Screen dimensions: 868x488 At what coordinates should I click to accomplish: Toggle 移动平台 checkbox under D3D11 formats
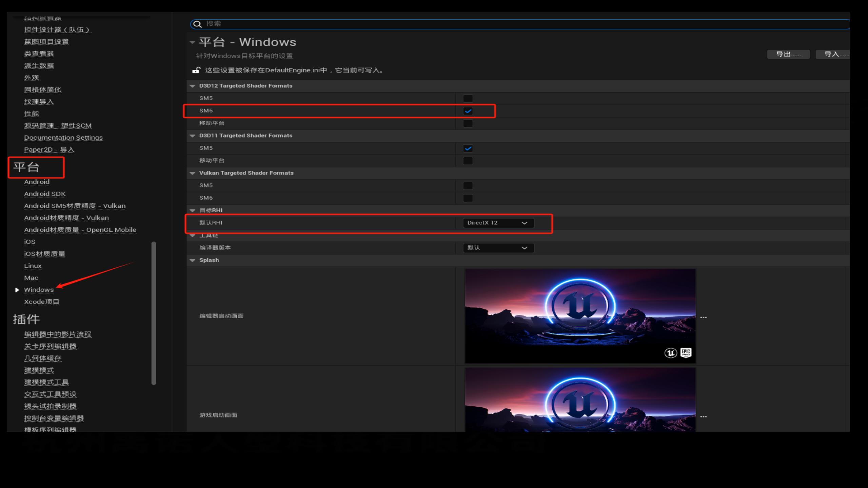click(468, 161)
